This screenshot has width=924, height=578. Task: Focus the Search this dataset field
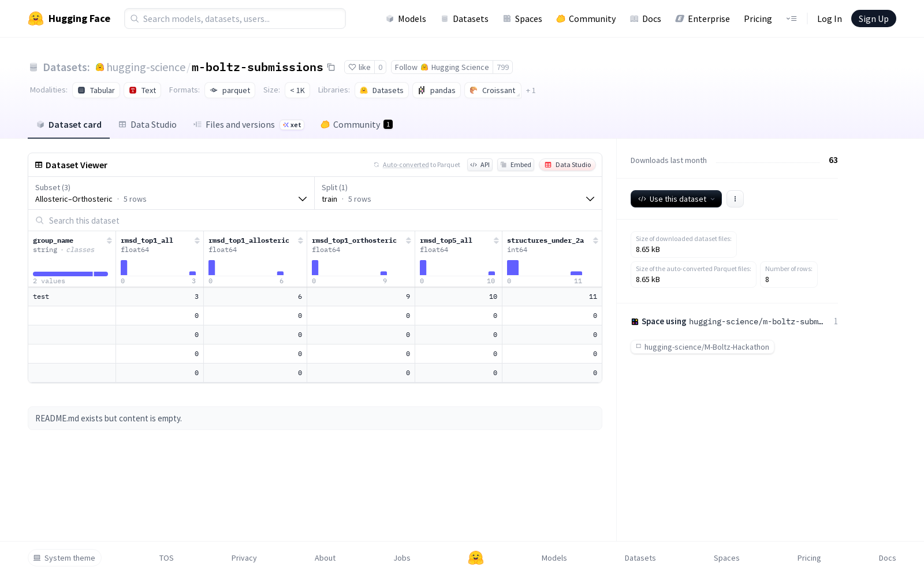pos(315,221)
